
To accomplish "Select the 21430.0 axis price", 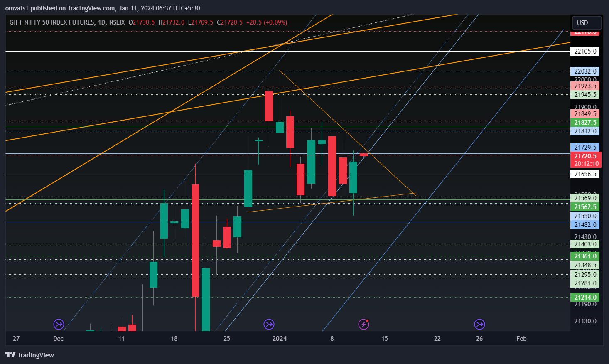I will (x=585, y=237).
